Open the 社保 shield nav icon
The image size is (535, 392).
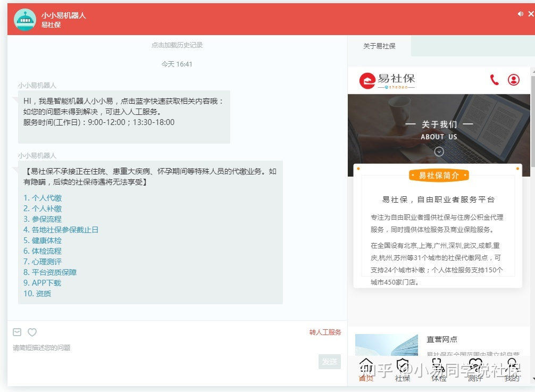[x=403, y=370]
